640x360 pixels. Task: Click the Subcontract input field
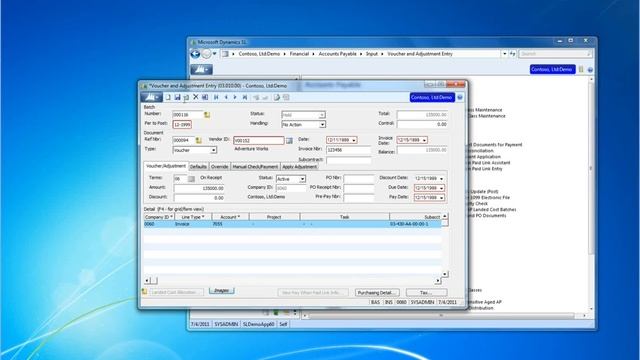(x=348, y=160)
